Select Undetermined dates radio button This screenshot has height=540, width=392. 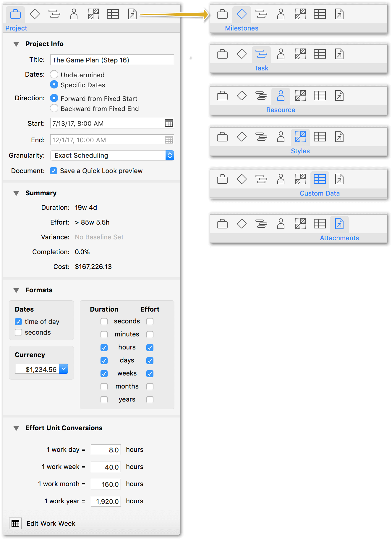point(54,74)
